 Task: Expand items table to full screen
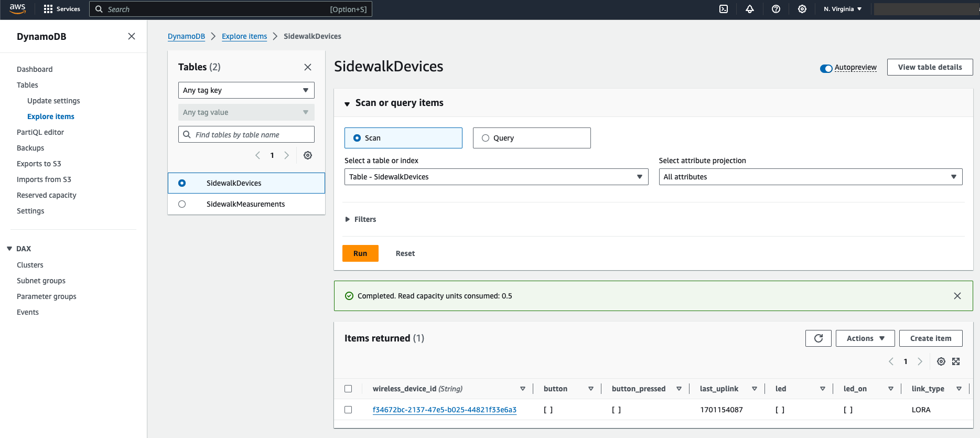click(956, 361)
